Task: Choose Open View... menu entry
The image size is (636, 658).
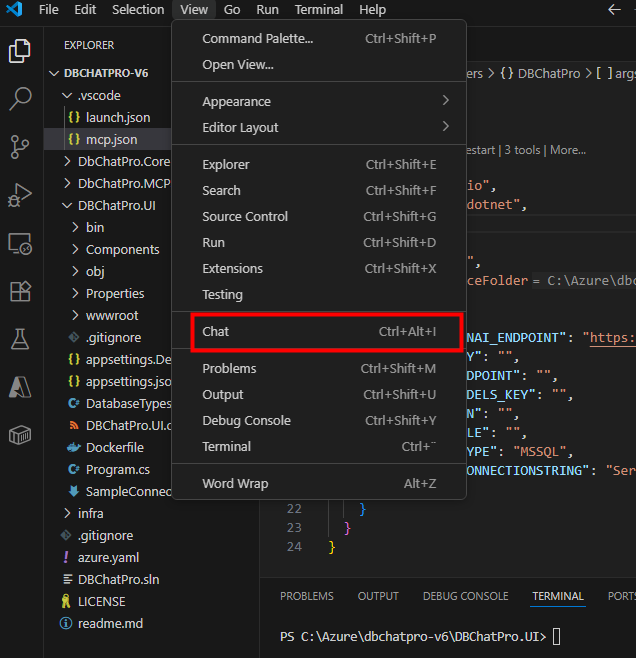Action: point(319,65)
